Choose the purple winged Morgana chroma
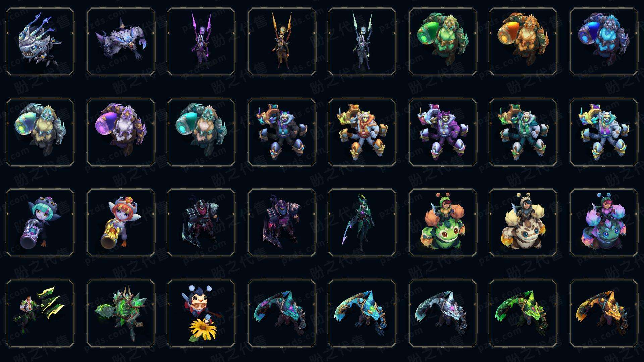The height and width of the screenshot is (362, 644). click(x=201, y=42)
